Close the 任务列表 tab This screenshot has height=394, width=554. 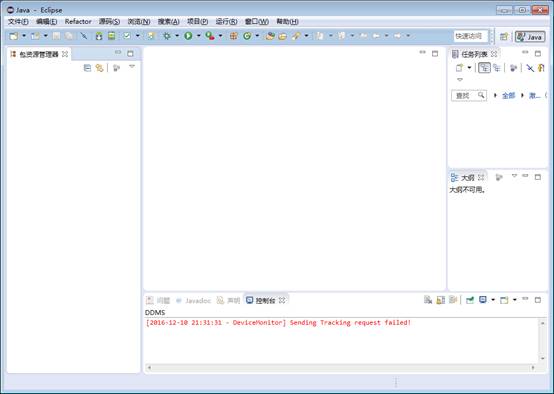pos(494,54)
